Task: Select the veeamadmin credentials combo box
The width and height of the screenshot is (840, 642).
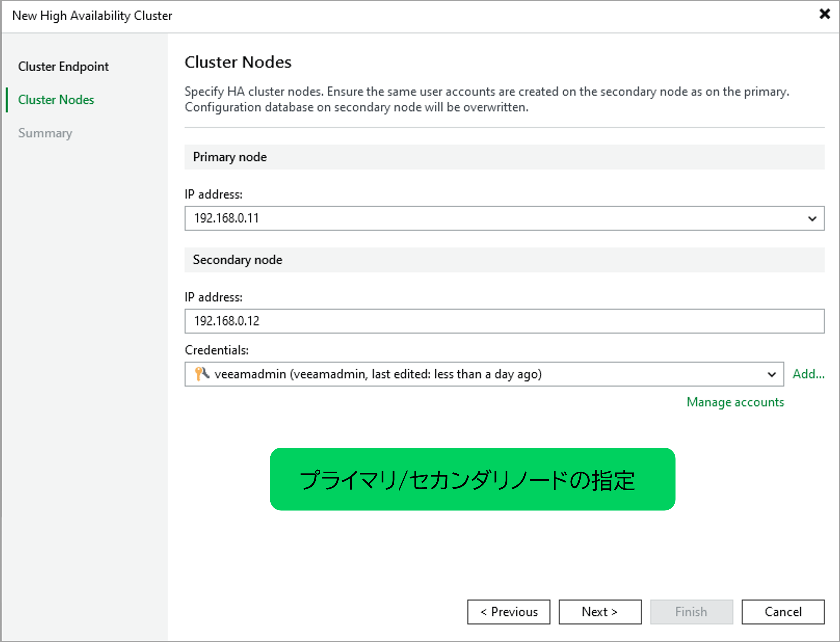Action: pos(459,374)
